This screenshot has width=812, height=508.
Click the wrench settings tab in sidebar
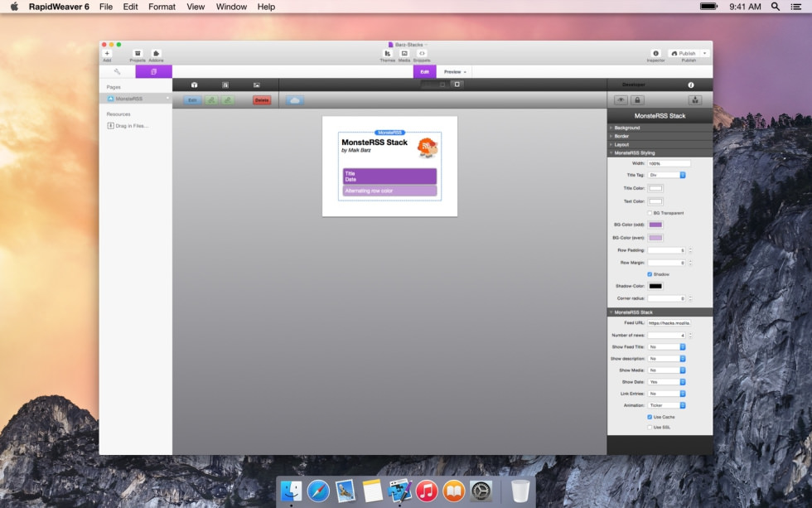point(117,71)
